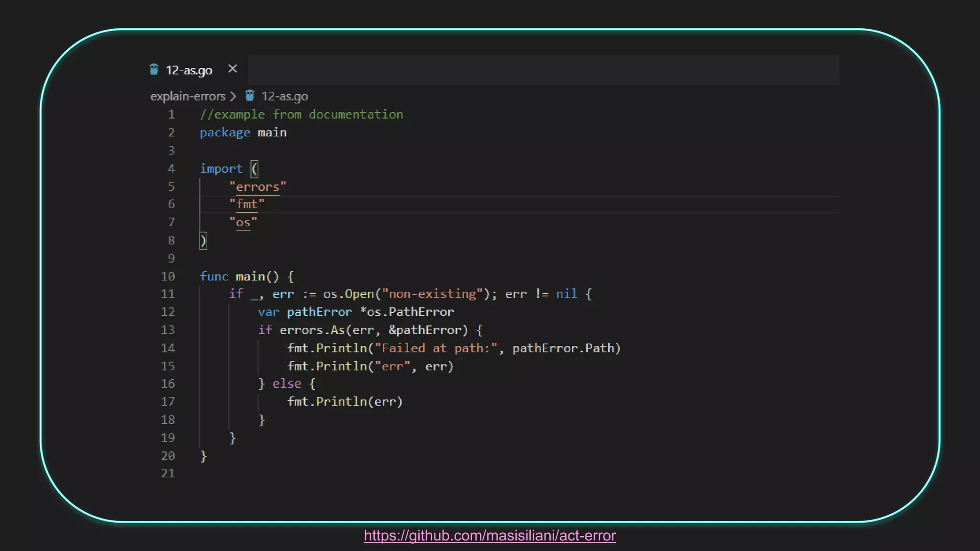Open the github.com/masisiliani/act-error link
The image size is (980, 551).
tap(490, 535)
